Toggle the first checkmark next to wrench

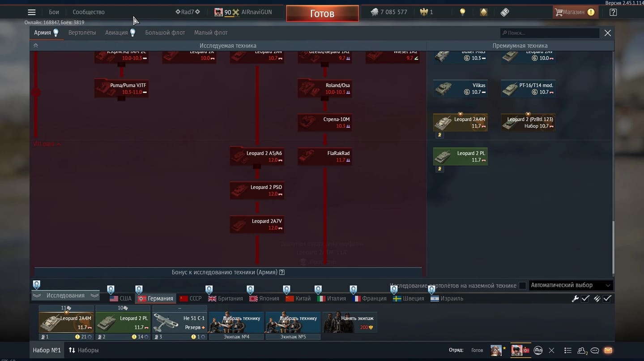585,299
